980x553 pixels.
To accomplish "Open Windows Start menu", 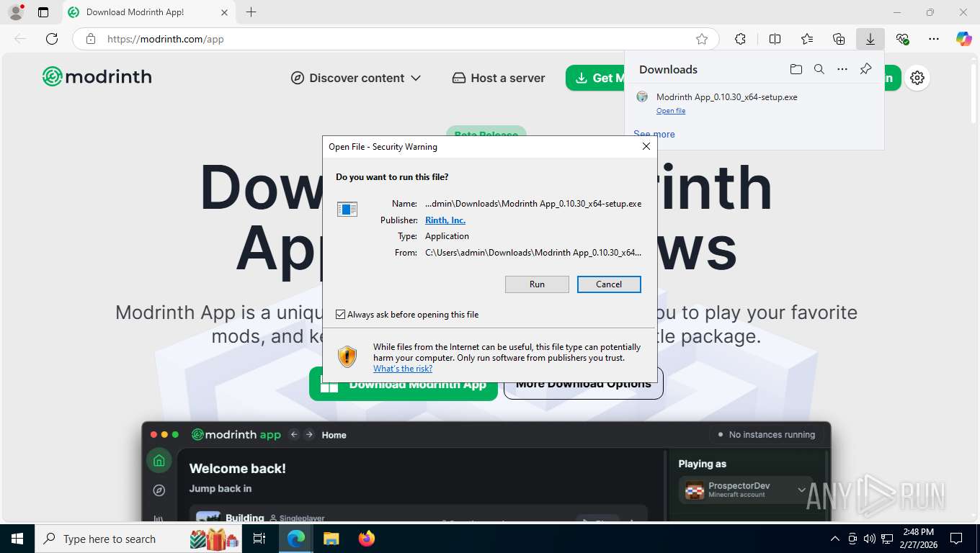I will (17, 539).
